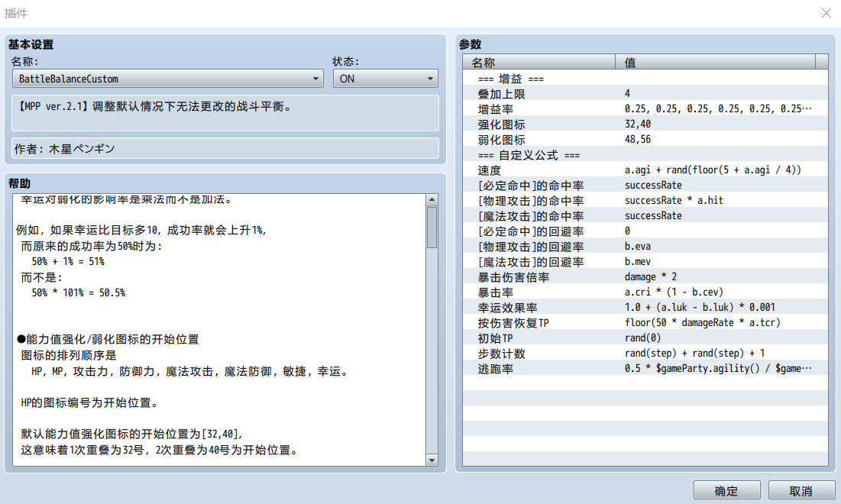
Task: Select the [必定命中]的命中率 parameter
Action: pos(645,185)
